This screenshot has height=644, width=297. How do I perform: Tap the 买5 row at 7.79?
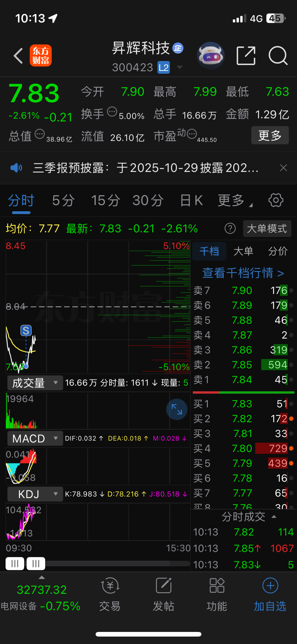pos(243,463)
